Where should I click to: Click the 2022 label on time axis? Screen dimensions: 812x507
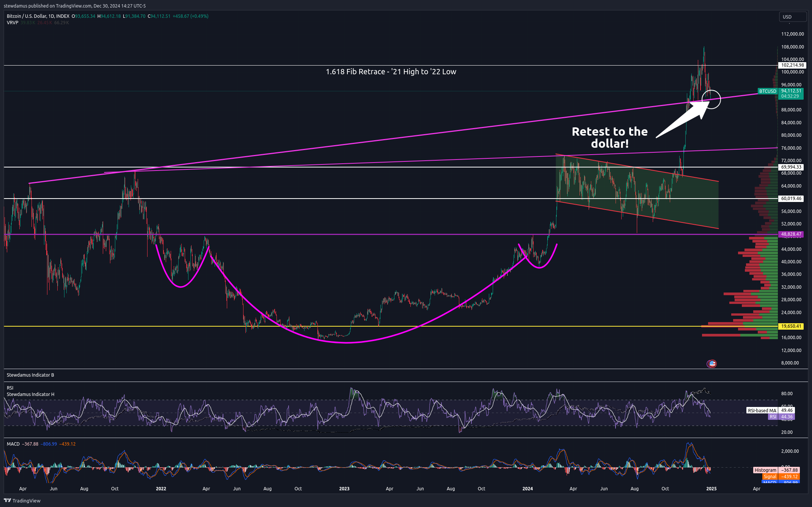click(x=161, y=489)
